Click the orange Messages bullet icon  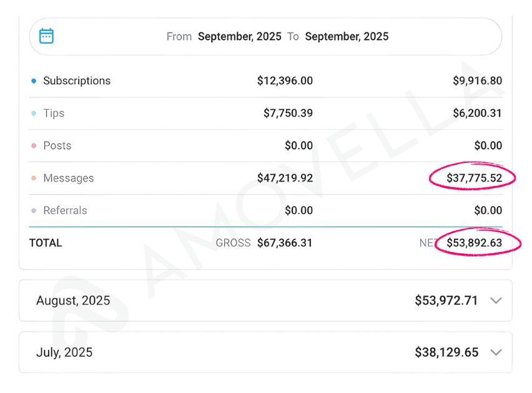click(x=34, y=178)
